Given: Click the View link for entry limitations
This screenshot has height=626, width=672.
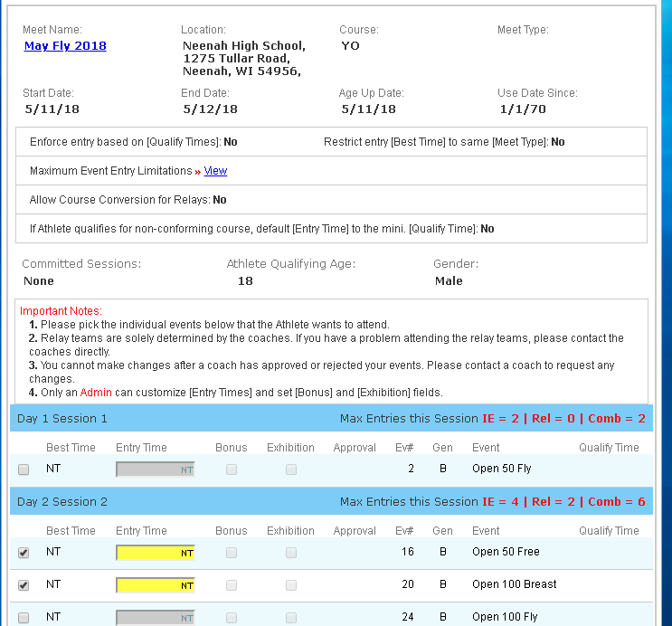Looking at the screenshot, I should pyautogui.click(x=215, y=171).
